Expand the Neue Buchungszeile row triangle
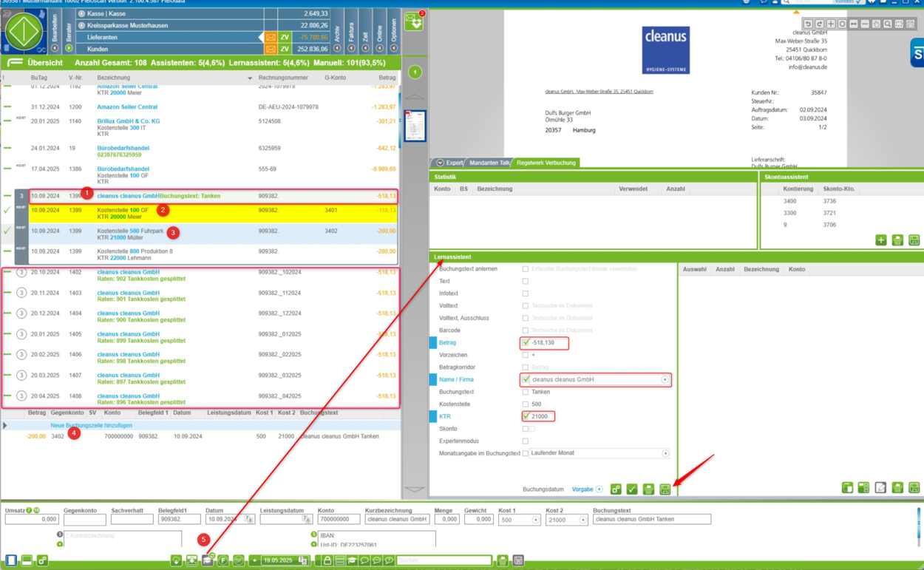 5,426
